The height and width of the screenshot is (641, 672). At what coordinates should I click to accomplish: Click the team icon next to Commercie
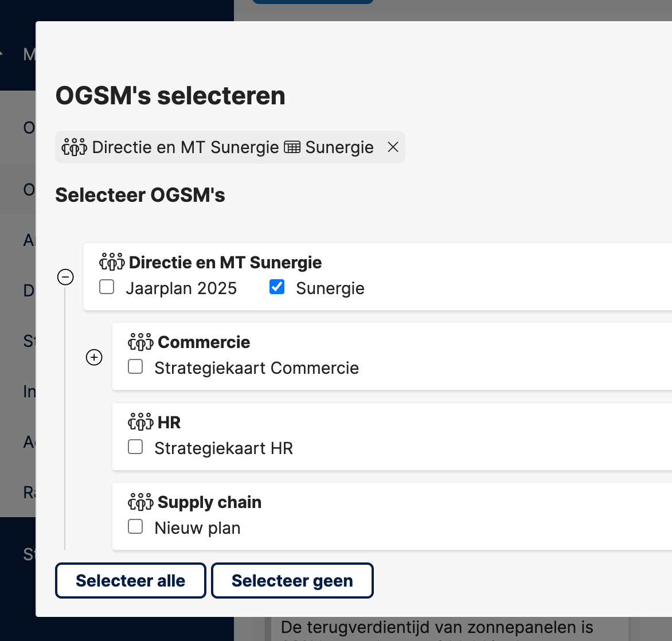coord(140,342)
